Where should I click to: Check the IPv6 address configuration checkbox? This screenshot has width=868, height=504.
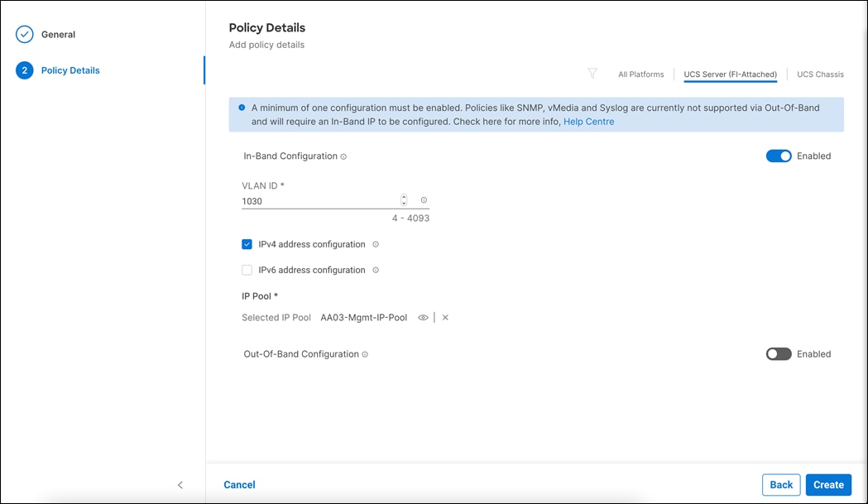pyautogui.click(x=247, y=270)
